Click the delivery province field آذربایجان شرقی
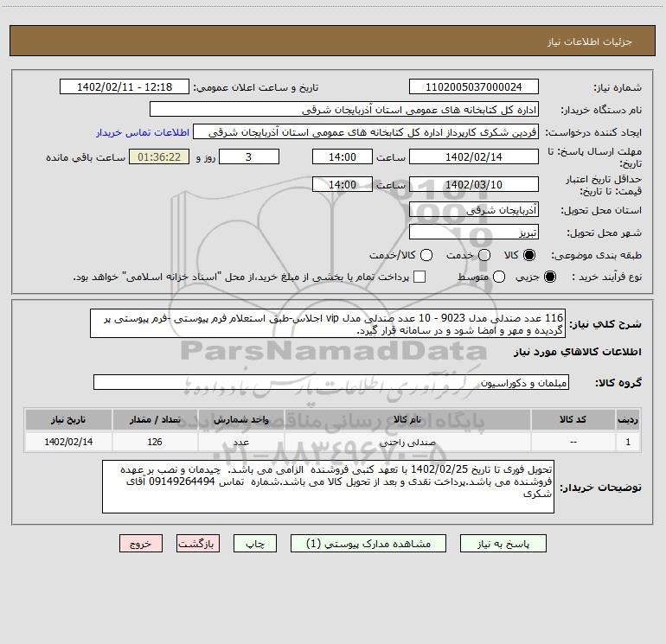Screen dimensions: 666x644 [x=474, y=210]
